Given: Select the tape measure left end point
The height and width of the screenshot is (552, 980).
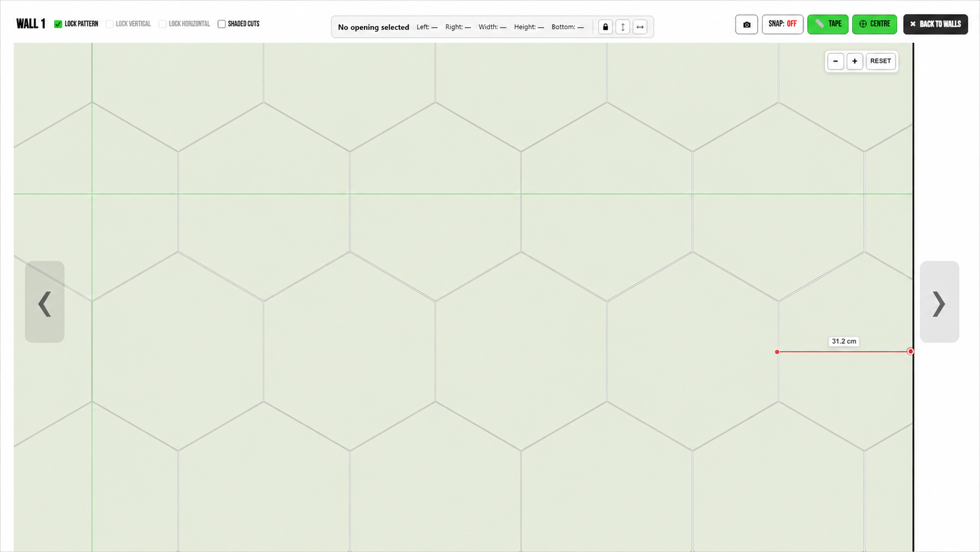Looking at the screenshot, I should pos(777,352).
